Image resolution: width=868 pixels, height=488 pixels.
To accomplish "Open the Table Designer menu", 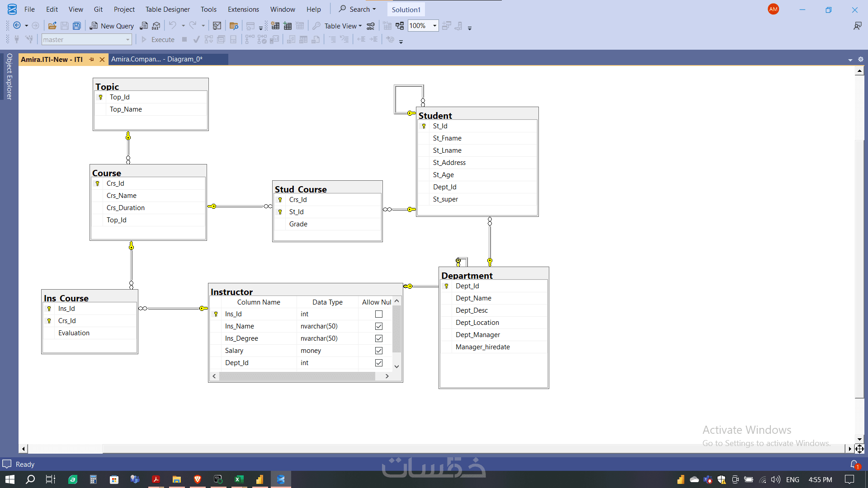I will click(167, 9).
